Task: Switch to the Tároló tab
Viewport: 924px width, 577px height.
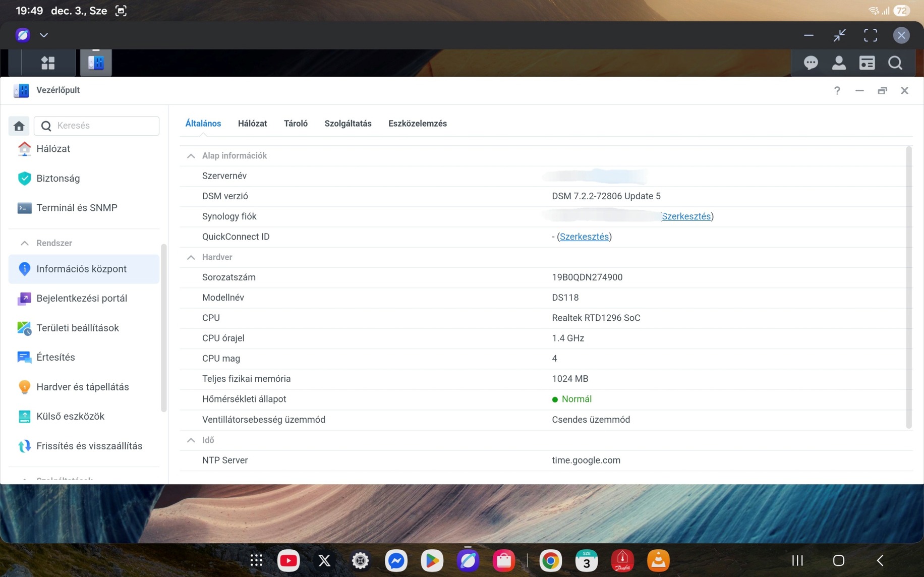Action: click(x=296, y=124)
